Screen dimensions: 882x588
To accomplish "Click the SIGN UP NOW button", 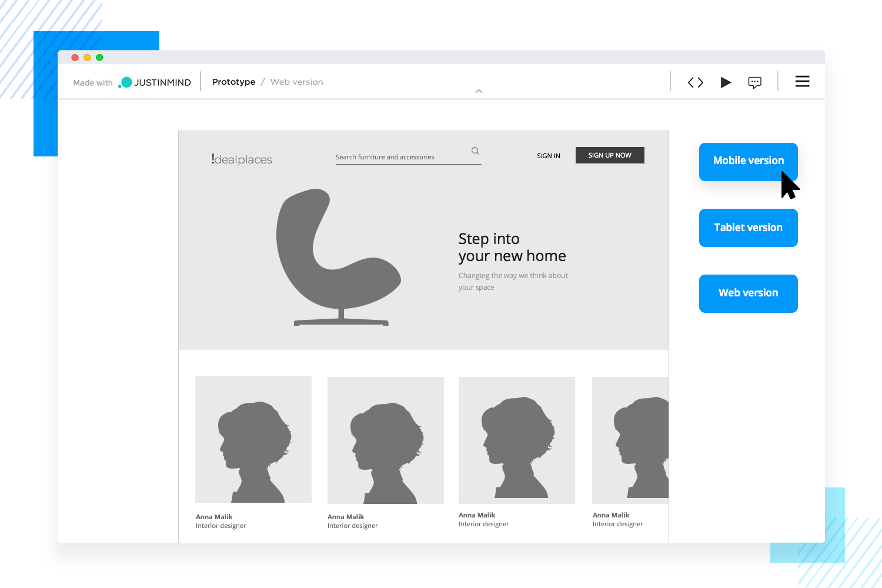I will coord(610,155).
